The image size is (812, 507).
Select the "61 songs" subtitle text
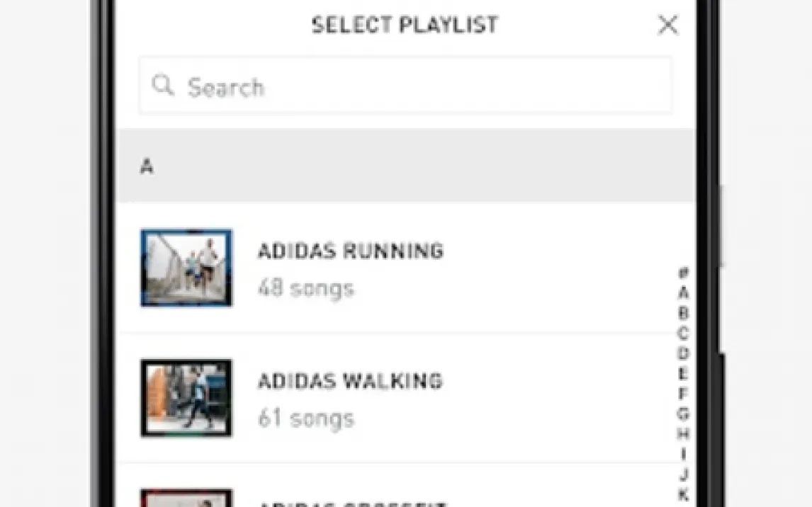pyautogui.click(x=305, y=418)
